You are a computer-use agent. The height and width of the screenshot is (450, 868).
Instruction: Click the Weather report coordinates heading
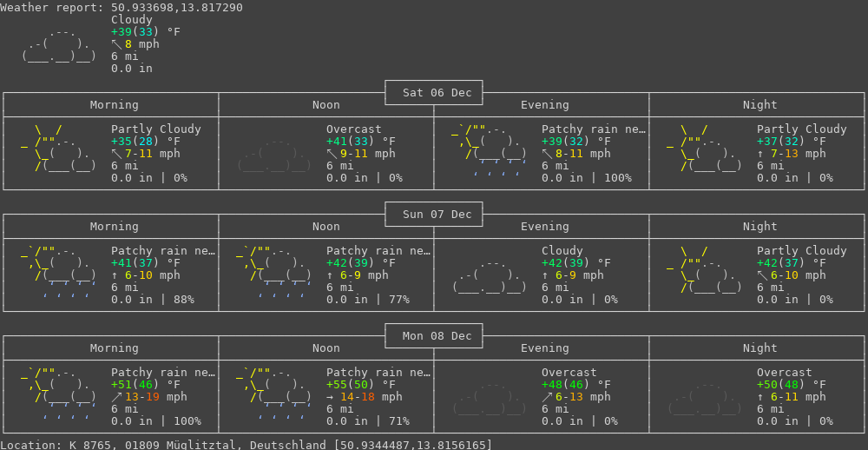122,8
